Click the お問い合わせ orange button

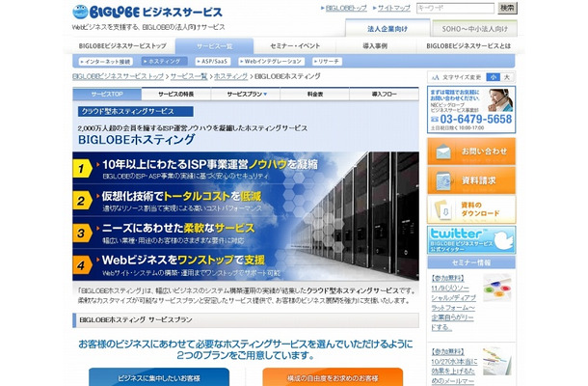471,152
